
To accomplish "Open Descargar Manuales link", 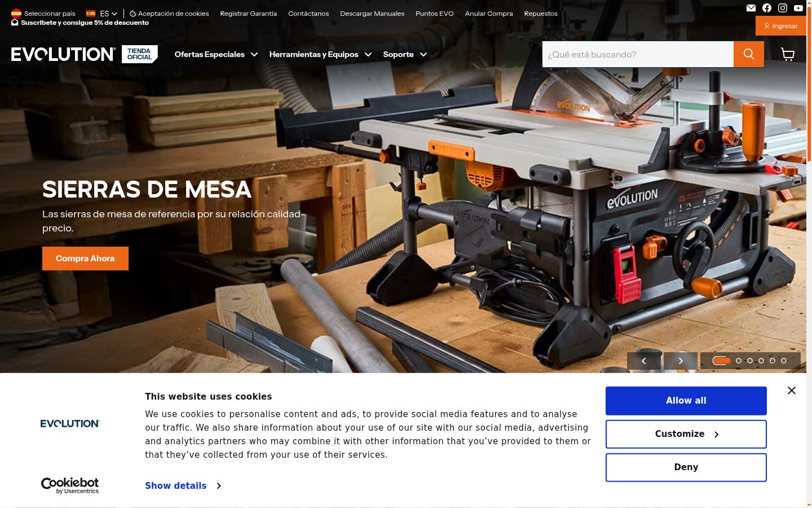I will [372, 14].
